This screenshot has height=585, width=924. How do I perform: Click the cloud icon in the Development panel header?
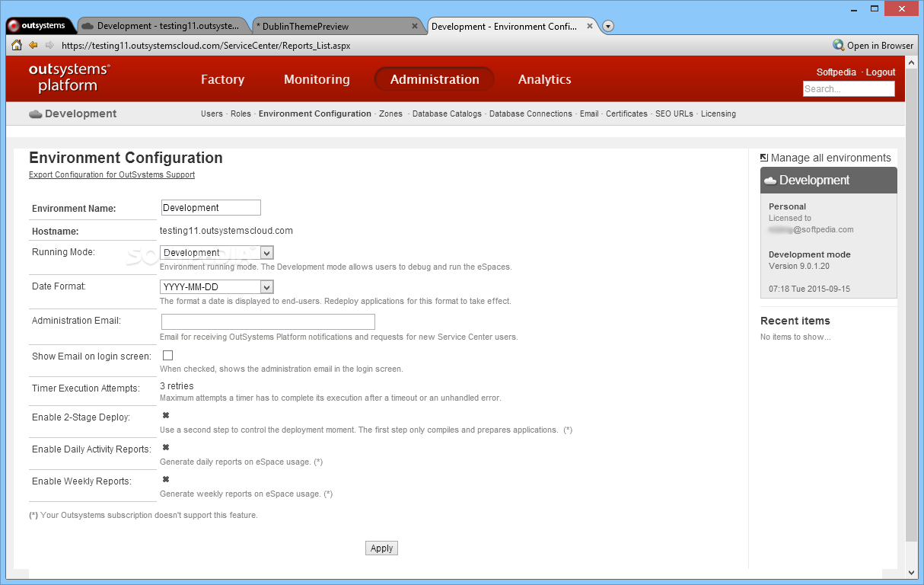pos(770,181)
